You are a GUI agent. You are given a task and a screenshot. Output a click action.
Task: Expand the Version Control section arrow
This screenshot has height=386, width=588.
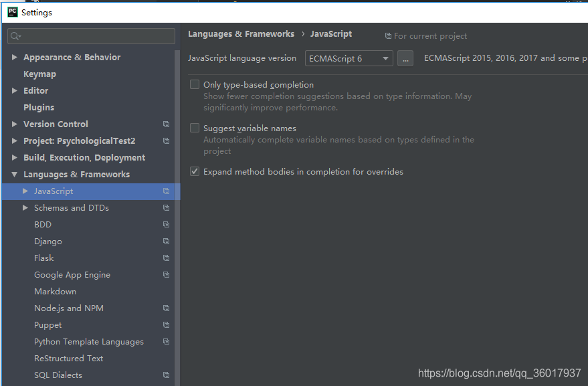coord(14,124)
